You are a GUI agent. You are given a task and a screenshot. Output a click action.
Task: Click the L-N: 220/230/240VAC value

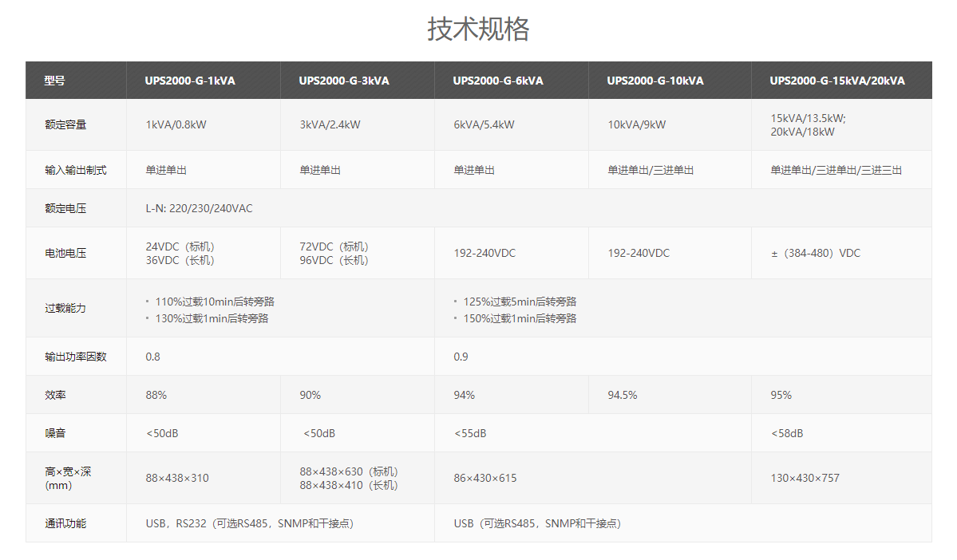point(199,209)
